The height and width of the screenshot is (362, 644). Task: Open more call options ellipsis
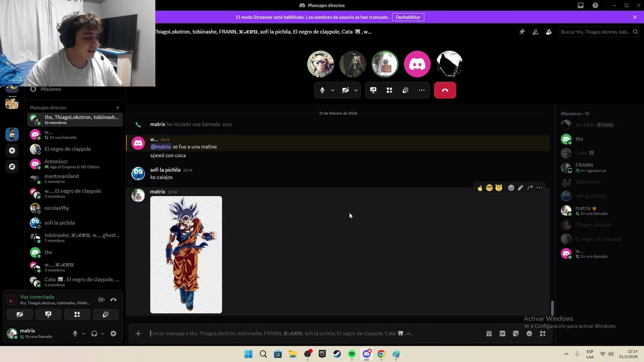(x=422, y=90)
